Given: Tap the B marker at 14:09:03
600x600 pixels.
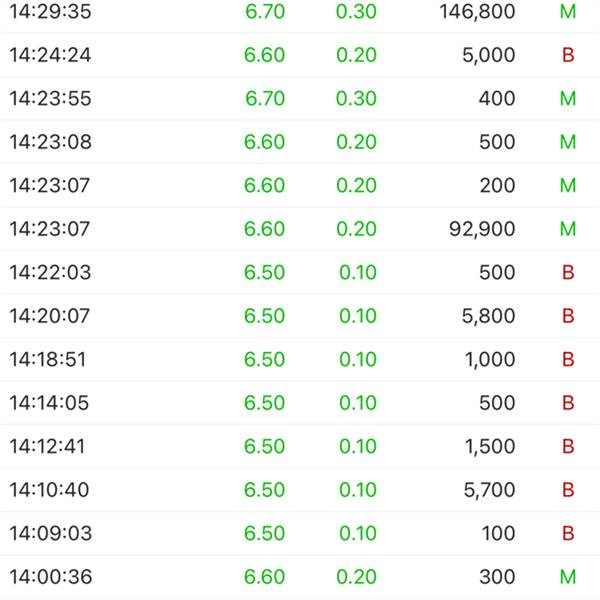Looking at the screenshot, I should point(568,533).
